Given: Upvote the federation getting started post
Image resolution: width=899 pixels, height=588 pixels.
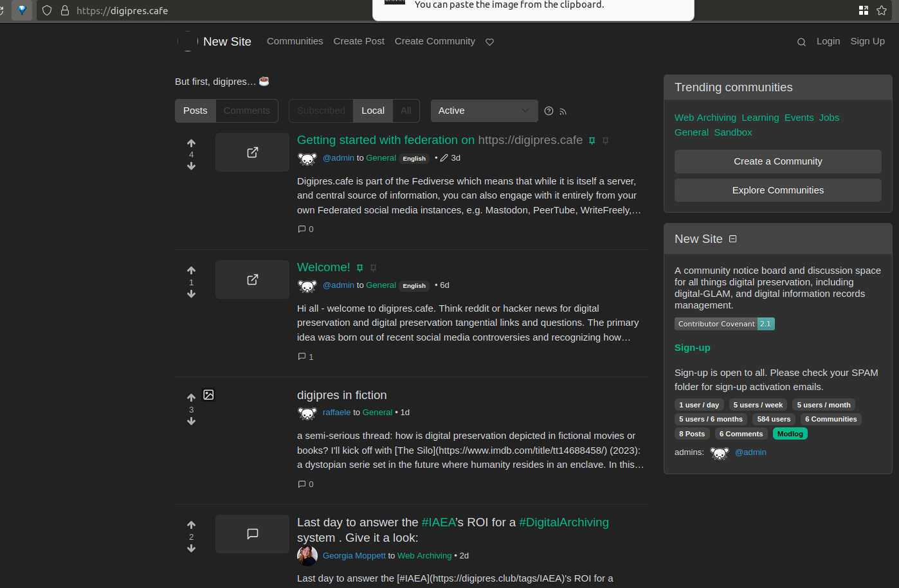Looking at the screenshot, I should click(191, 143).
